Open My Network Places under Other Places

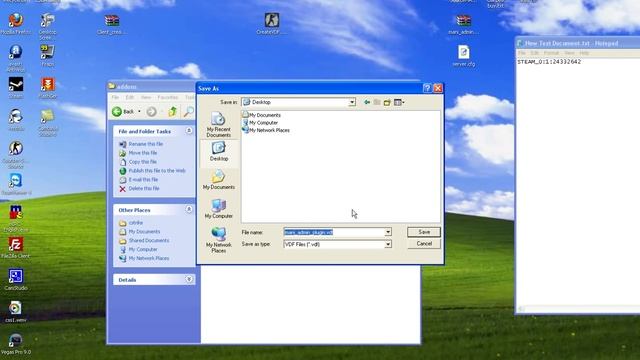(x=149, y=258)
